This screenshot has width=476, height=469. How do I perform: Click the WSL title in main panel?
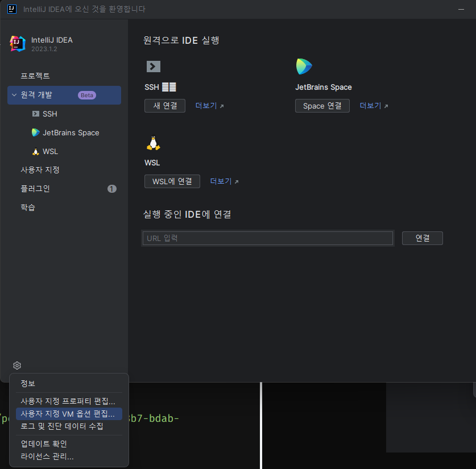pyautogui.click(x=152, y=163)
